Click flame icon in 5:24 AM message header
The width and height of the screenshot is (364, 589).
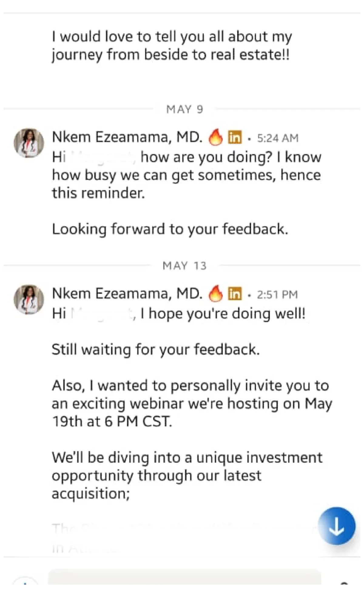[215, 137]
